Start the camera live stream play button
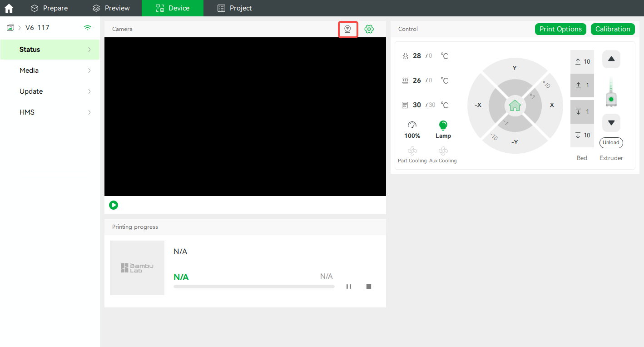The height and width of the screenshot is (347, 644). [x=114, y=205]
